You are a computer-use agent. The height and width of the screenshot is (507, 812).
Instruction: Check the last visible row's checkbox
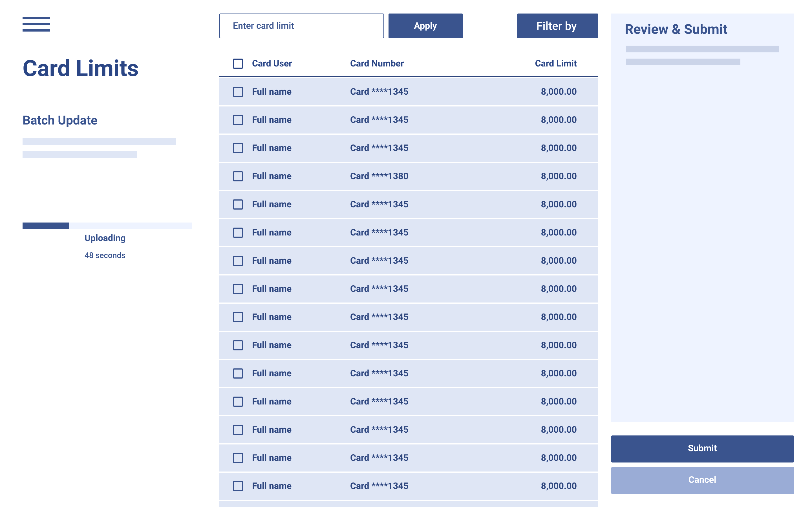238,486
